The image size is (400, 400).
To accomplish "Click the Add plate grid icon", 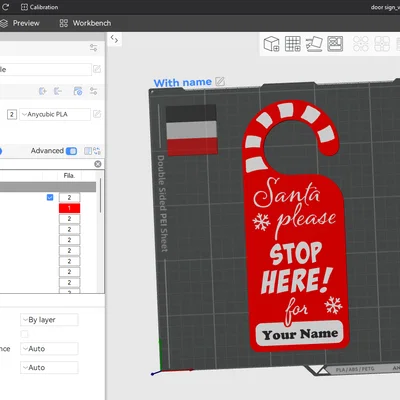I will click(293, 44).
